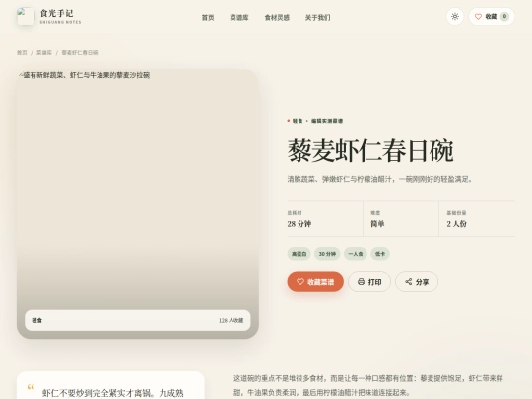Select the 一人食 tag
Viewport: 532px width, 399px height.
[x=356, y=254]
